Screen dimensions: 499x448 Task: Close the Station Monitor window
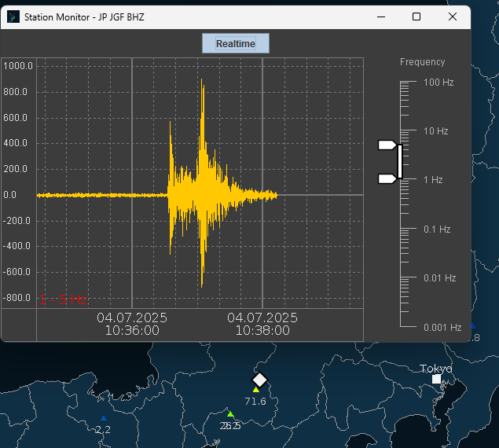(452, 17)
